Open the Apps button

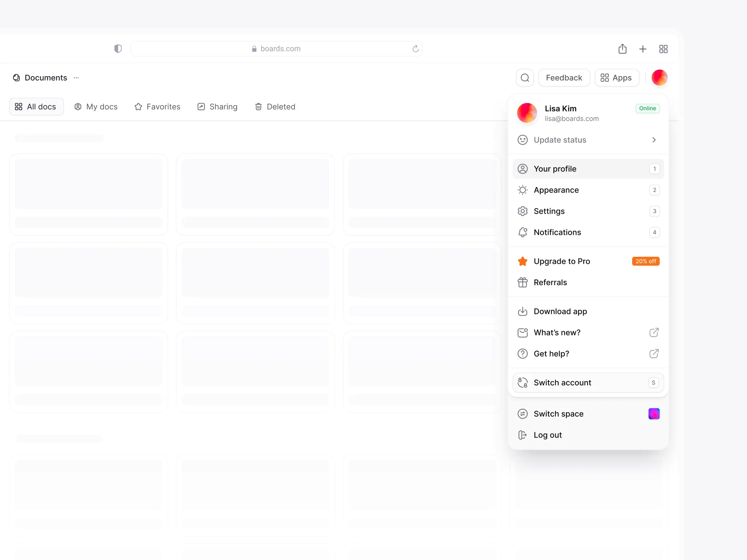(617, 78)
